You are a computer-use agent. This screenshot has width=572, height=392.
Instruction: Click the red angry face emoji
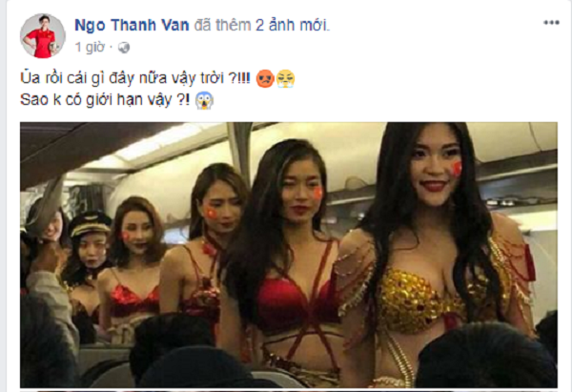pos(265,79)
